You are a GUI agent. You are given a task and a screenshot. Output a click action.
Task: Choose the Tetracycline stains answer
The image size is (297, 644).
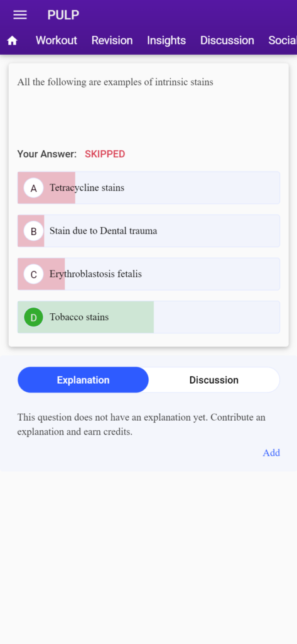coord(148,187)
